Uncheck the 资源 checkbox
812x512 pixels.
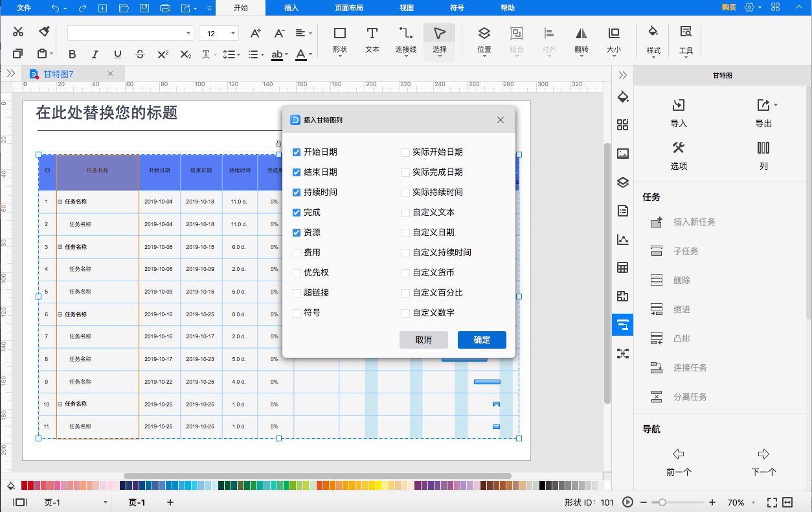(x=297, y=233)
